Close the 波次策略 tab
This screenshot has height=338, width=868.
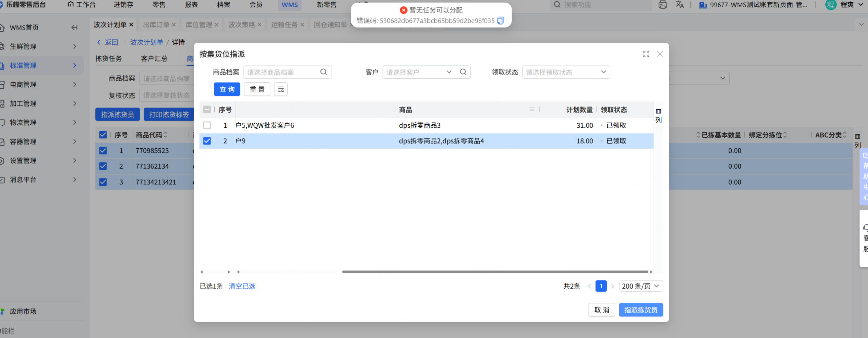click(x=259, y=25)
